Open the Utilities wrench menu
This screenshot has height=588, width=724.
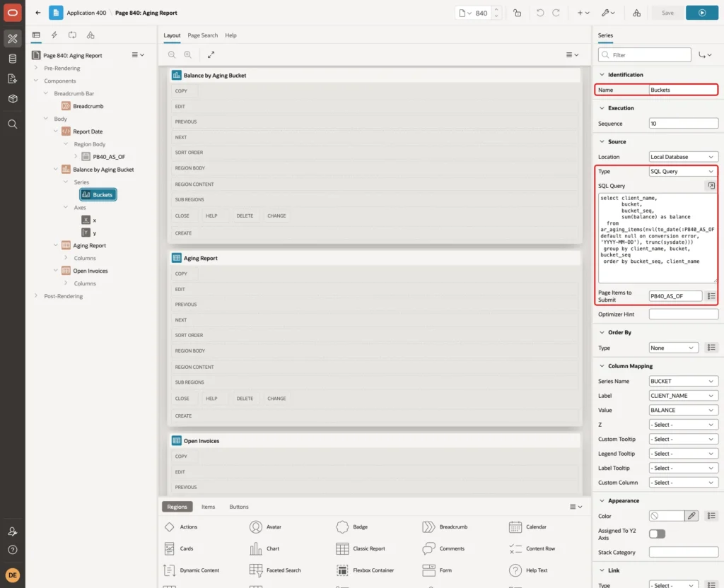608,13
